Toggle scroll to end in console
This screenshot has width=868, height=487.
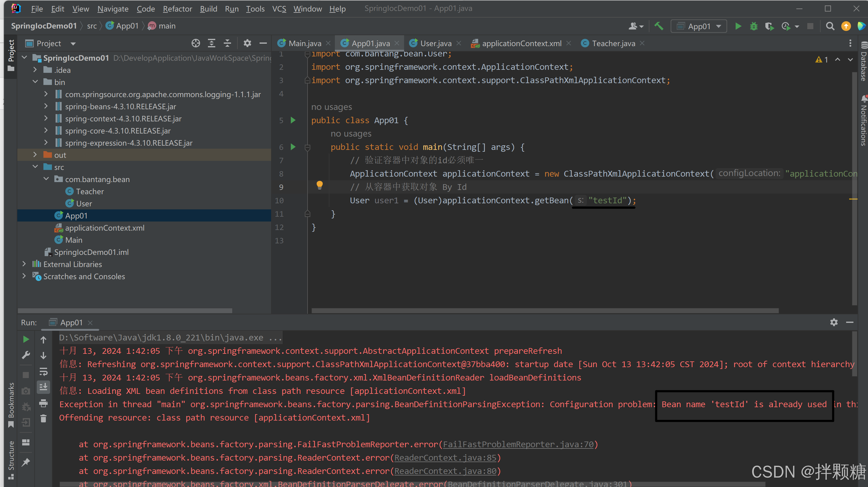(43, 387)
